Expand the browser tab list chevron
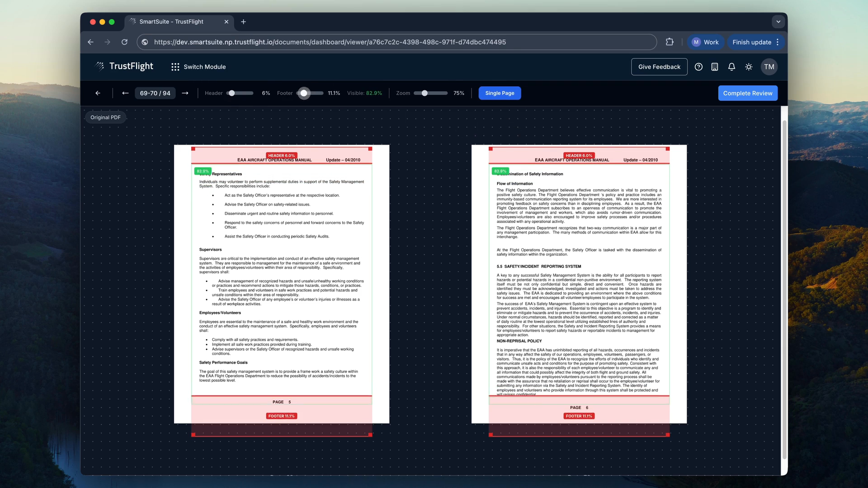Viewport: 868px width, 488px height. point(778,22)
